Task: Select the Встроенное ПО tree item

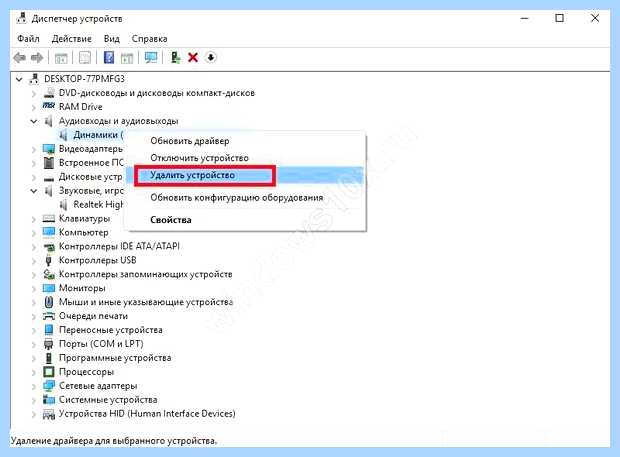Action: point(91,162)
